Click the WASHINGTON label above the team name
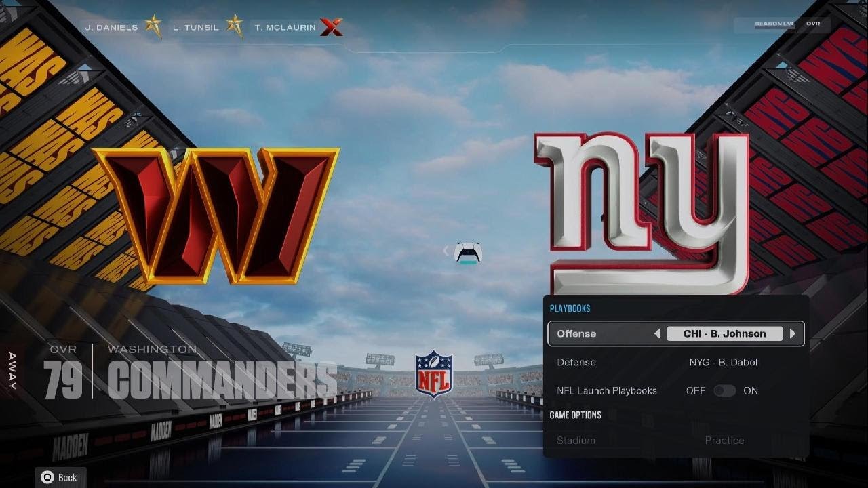 click(152, 350)
